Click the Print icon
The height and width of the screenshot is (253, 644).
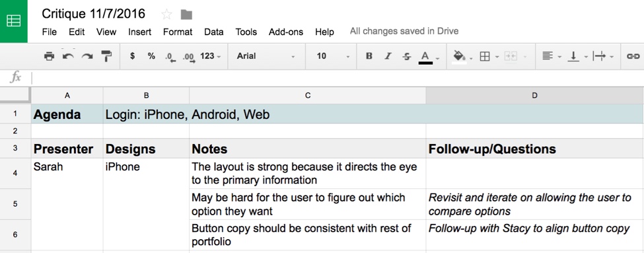[x=50, y=56]
